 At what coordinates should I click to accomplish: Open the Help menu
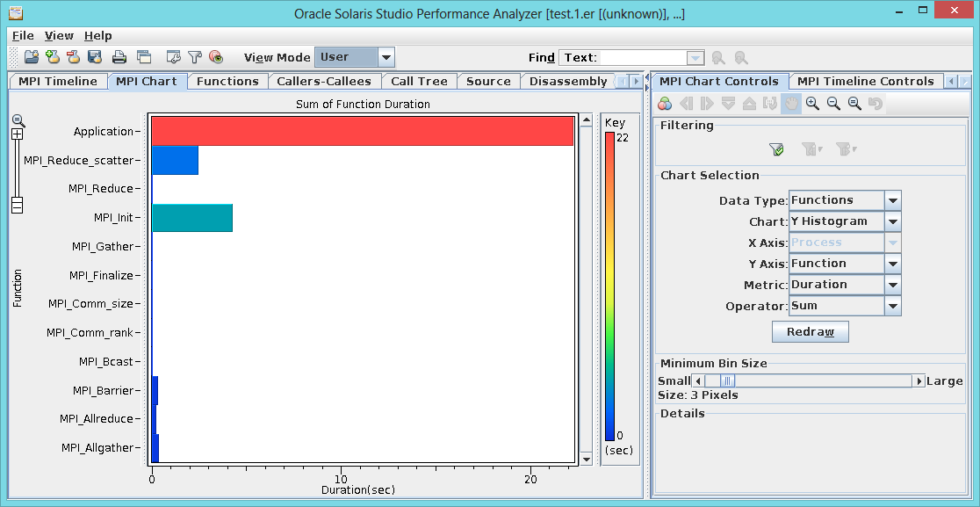(98, 36)
